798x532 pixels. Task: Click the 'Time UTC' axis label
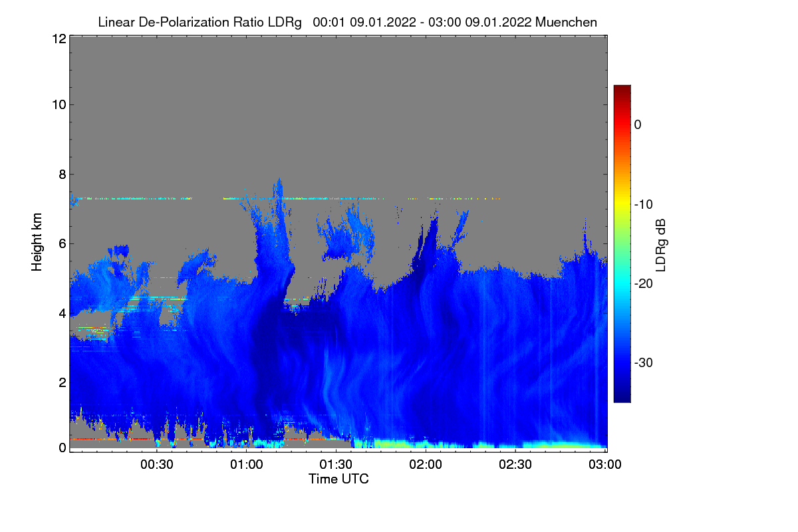338,479
